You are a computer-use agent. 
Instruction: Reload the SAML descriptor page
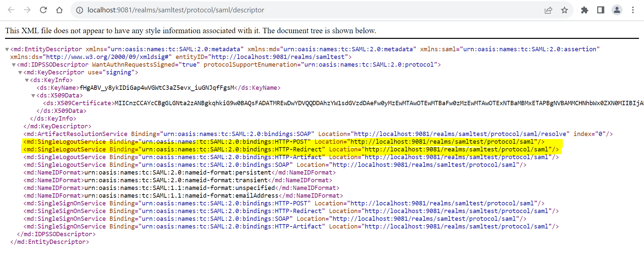point(43,10)
